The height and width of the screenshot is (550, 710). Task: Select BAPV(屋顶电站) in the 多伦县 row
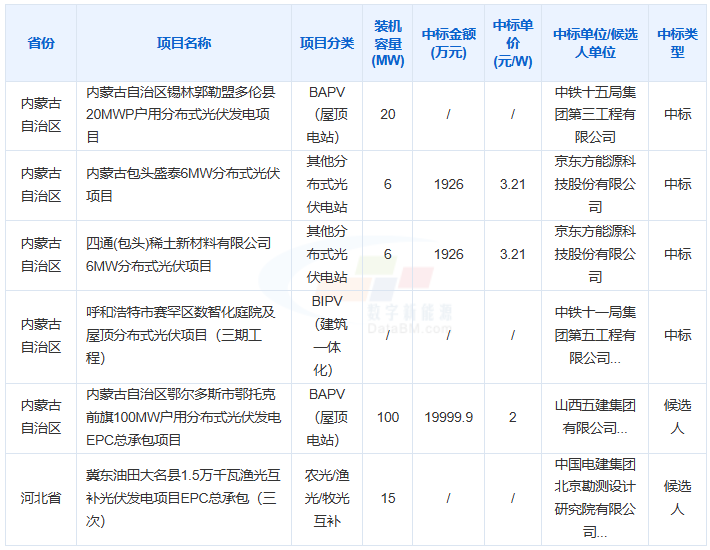click(x=327, y=115)
